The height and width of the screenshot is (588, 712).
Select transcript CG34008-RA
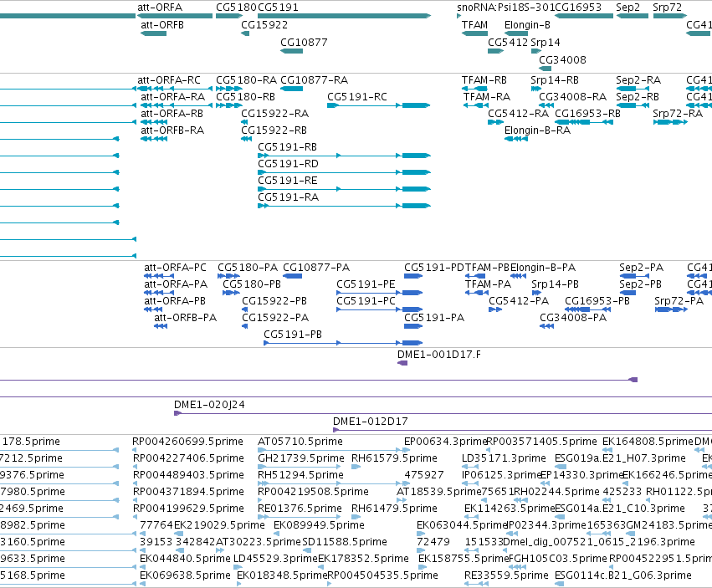coord(572,97)
